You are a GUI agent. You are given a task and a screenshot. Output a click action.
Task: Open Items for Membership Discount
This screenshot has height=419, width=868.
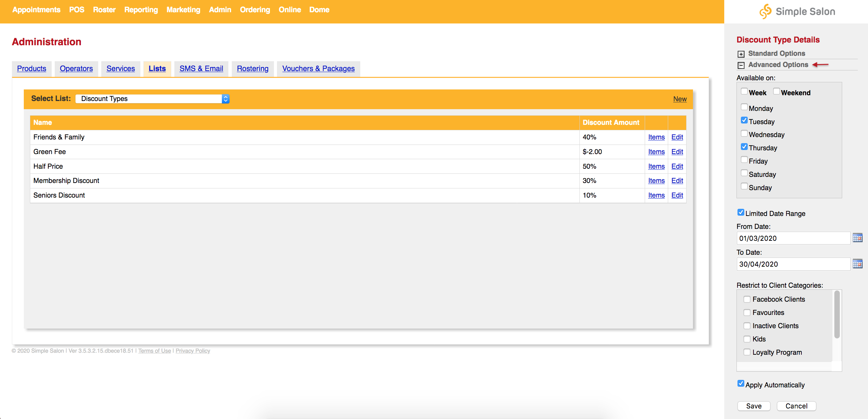656,181
